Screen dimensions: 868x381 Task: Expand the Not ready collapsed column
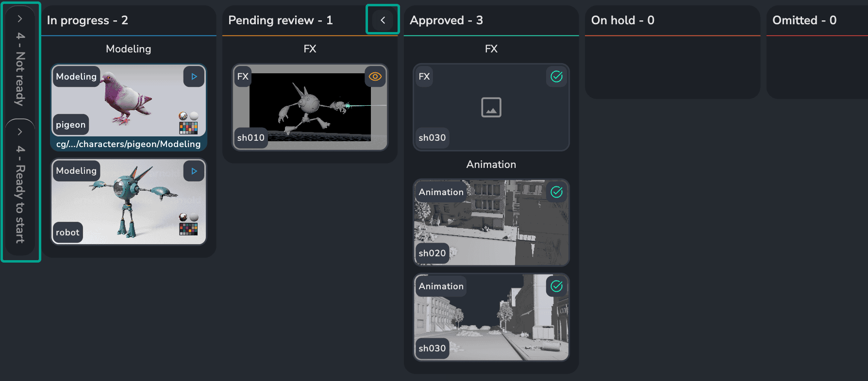(x=20, y=19)
